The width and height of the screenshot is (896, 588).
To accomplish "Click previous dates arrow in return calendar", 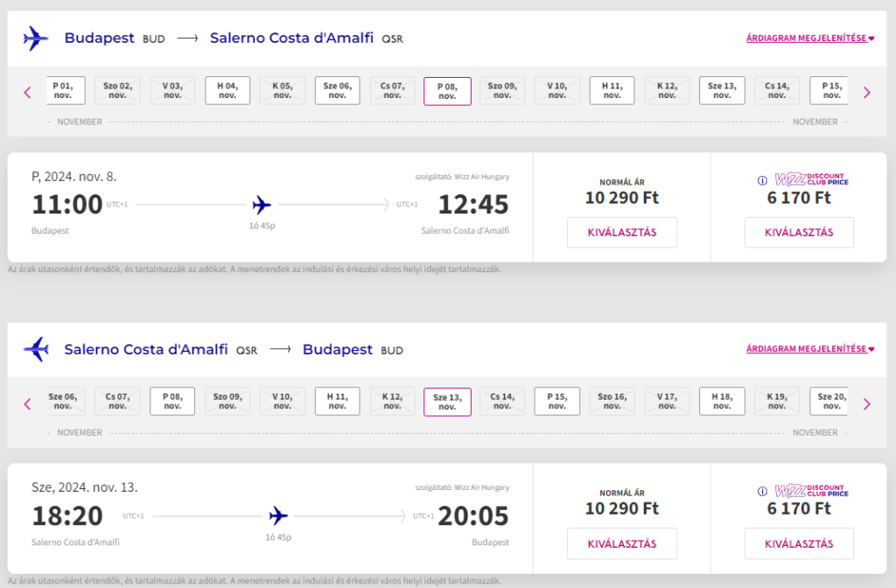I will pos(27,403).
